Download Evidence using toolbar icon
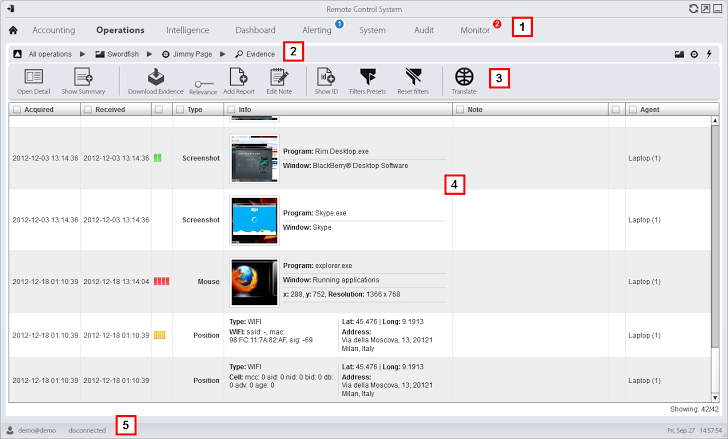Screen dimensions: 728x439 point(155,76)
